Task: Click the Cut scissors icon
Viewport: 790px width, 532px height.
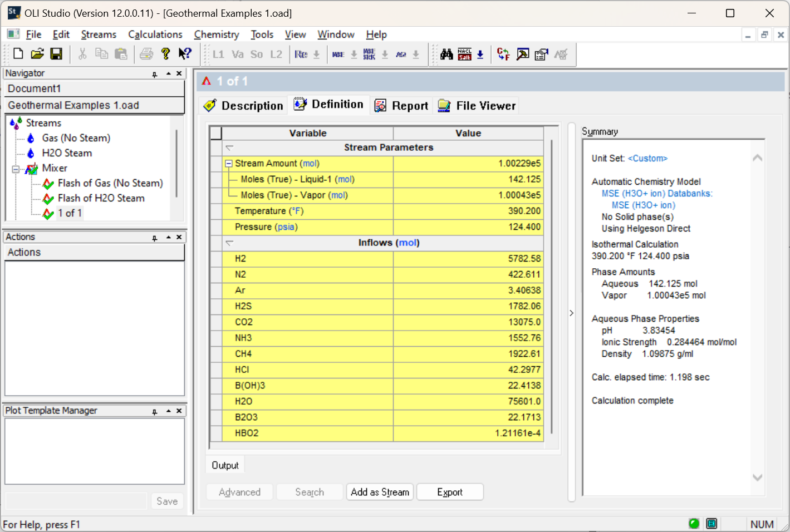Action: click(82, 54)
